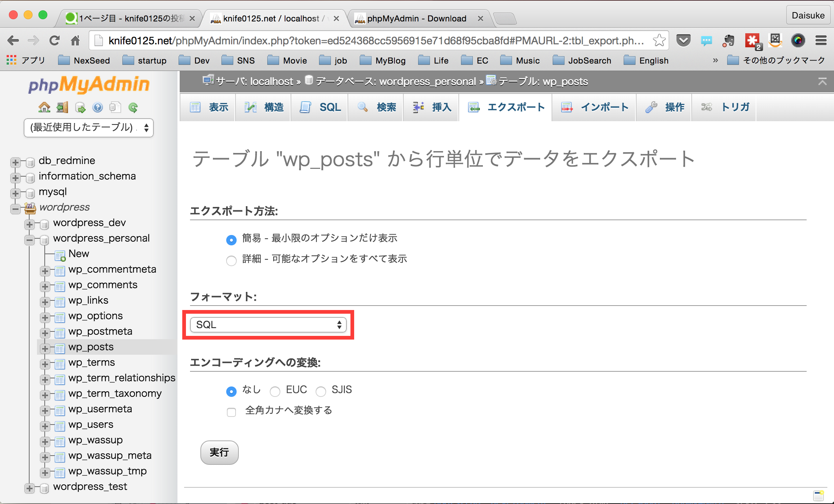Click the 検索 (Search) tab icon

point(362,107)
